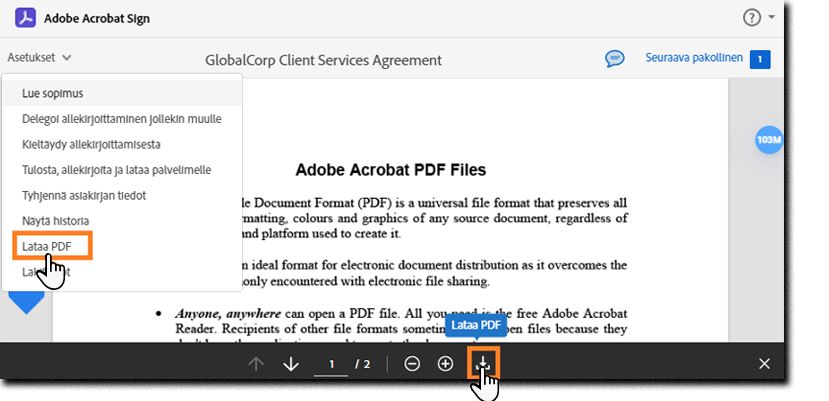
Task: Open the help question mark icon
Action: (751, 18)
